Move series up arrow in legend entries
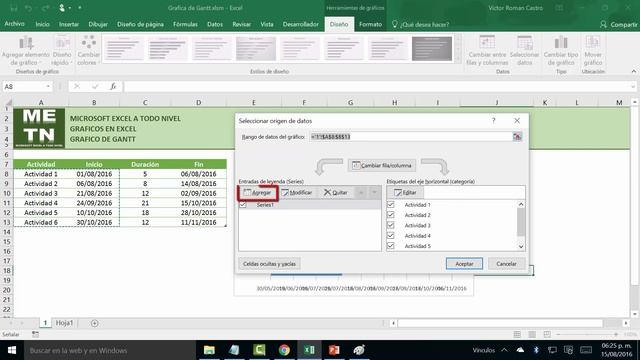This screenshot has height=360, width=640. point(361,192)
